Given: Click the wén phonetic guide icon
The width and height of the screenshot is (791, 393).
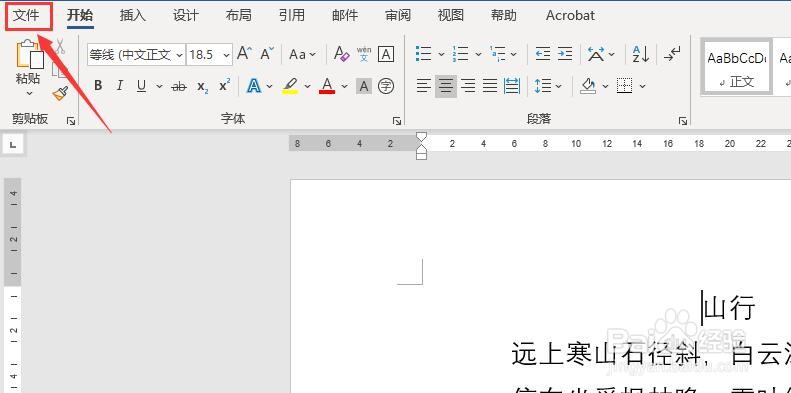Looking at the screenshot, I should 364,54.
